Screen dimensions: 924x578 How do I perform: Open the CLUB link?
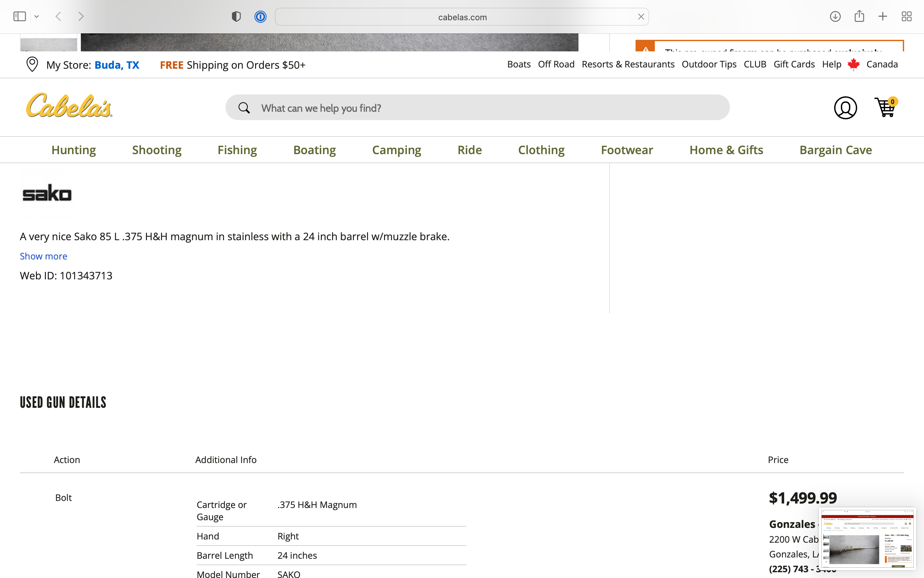click(x=755, y=64)
